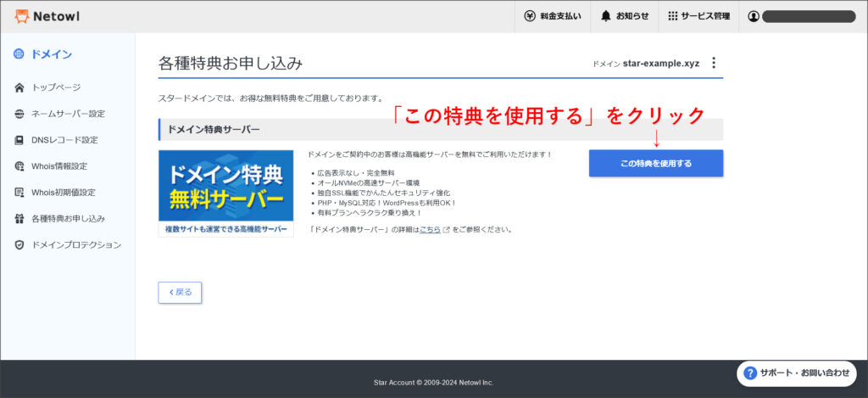Click the 各種特典お申し込み page title
This screenshot has width=868, height=398.
[x=231, y=63]
